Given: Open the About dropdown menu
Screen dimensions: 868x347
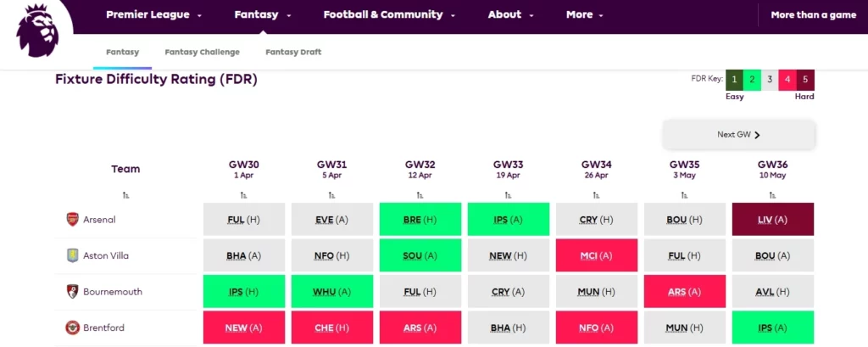Looking at the screenshot, I should click(x=510, y=15).
